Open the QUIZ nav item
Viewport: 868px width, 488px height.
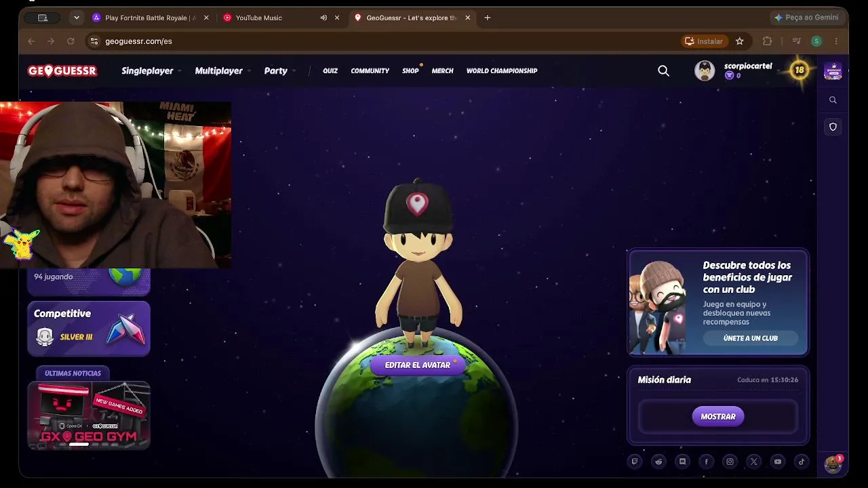(x=330, y=70)
